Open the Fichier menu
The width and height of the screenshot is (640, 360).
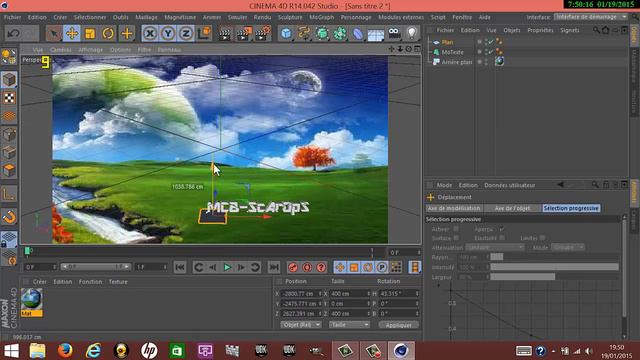pyautogui.click(x=12, y=17)
